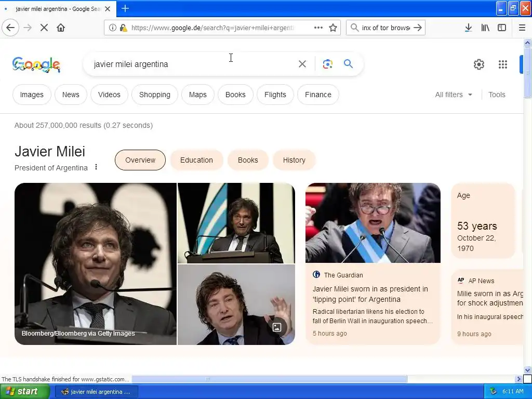Click the horizontal scrollbar right arrow
The width and height of the screenshot is (532, 399).
coord(518,379)
